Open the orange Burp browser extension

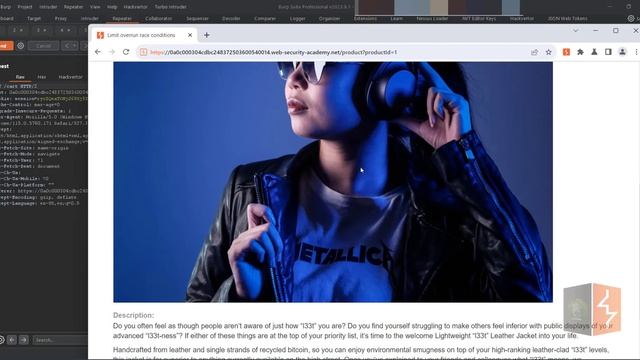click(x=566, y=52)
